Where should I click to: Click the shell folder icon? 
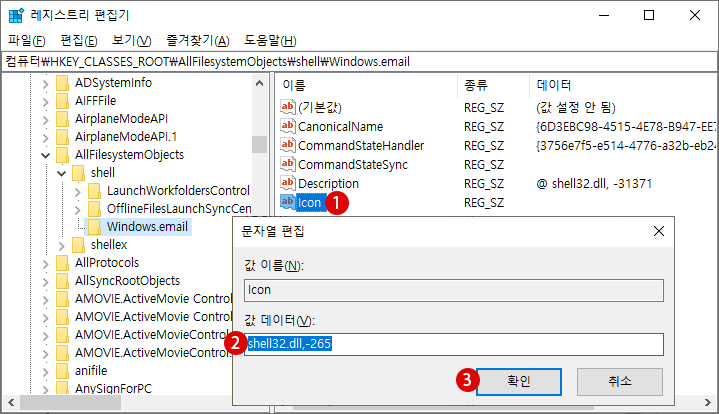78,173
